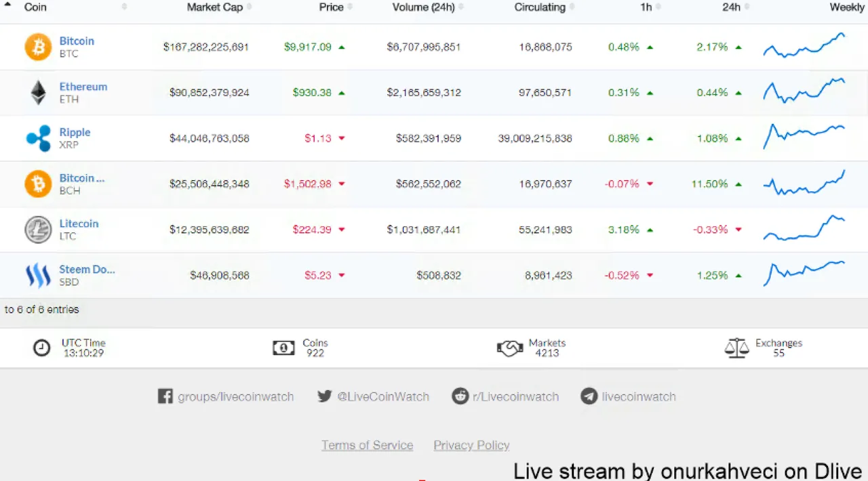
Task: Click Bitcoin price $9,917.09
Action: [308, 47]
